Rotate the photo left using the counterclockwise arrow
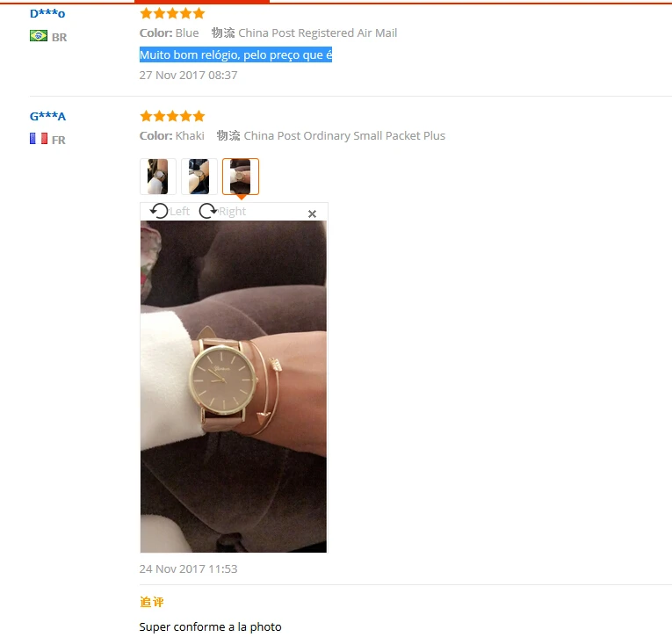672x637 pixels. [x=159, y=211]
